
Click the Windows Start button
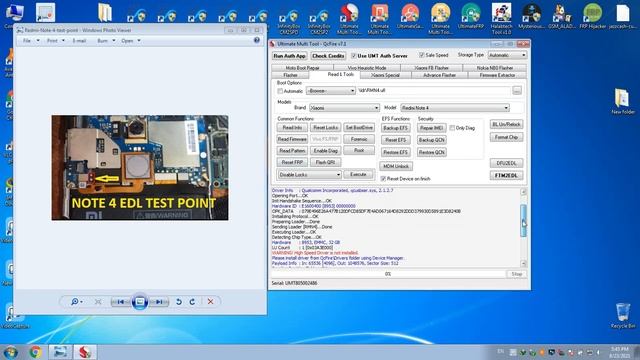(x=11, y=352)
